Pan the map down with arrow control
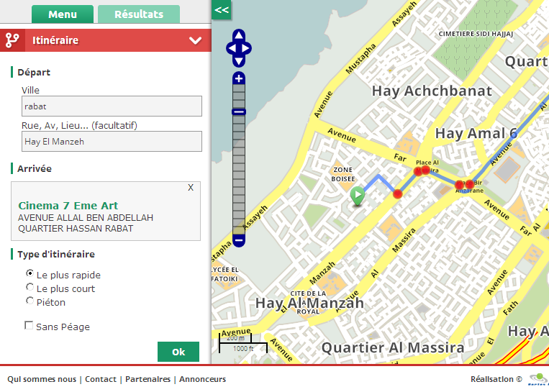The image size is (549, 392). click(x=239, y=60)
